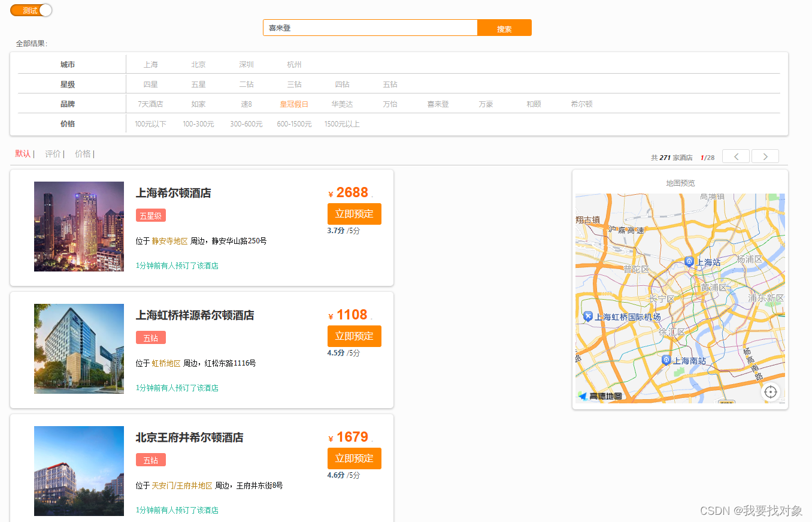Click 共 271 家酒店 count

click(672, 158)
